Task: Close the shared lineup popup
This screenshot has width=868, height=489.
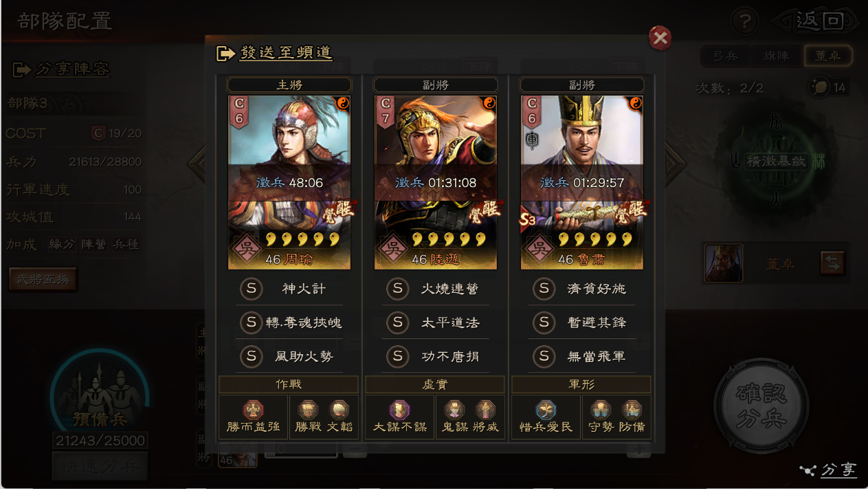Action: pyautogui.click(x=660, y=38)
